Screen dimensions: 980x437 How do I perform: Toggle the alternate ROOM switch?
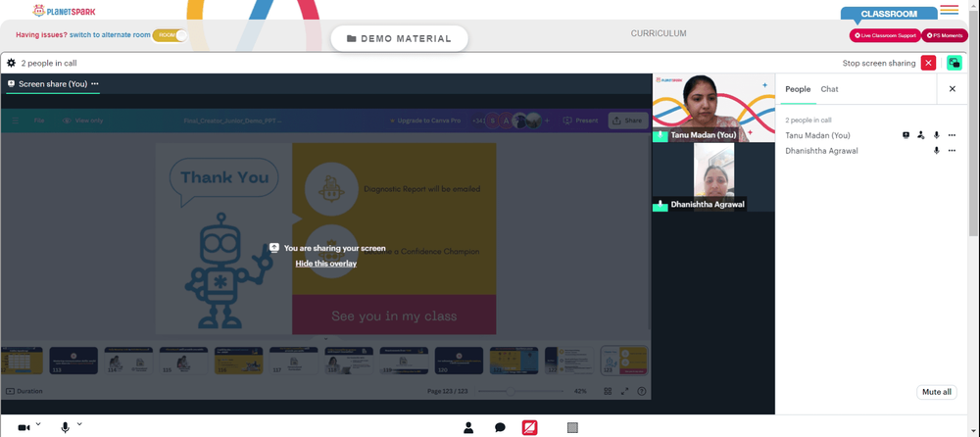(x=170, y=35)
